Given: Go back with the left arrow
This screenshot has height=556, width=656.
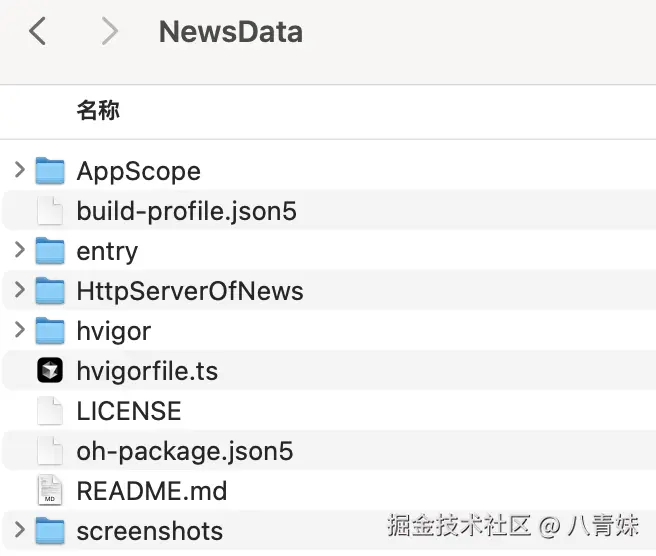Looking at the screenshot, I should 37,31.
